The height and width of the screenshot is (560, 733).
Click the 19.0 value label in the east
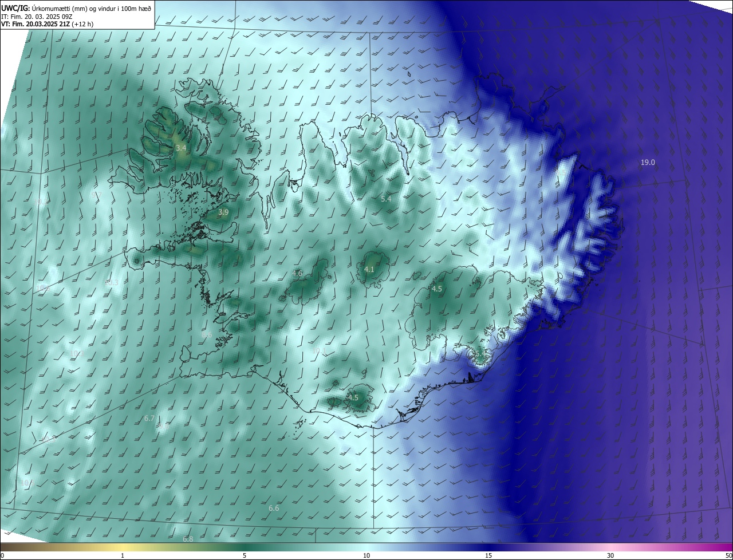647,163
